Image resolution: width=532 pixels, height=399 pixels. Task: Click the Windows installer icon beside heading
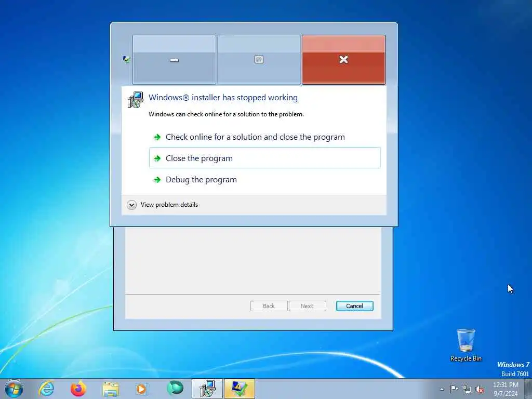pos(135,100)
